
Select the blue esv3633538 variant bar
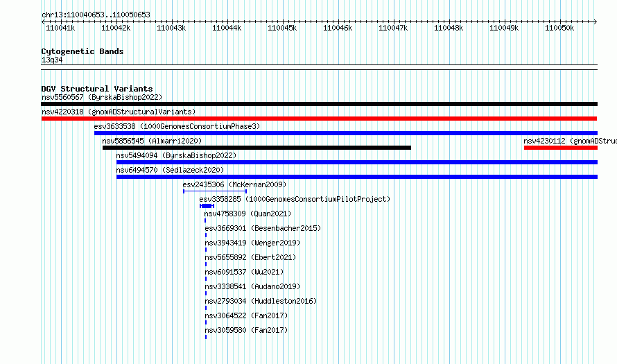coord(346,133)
